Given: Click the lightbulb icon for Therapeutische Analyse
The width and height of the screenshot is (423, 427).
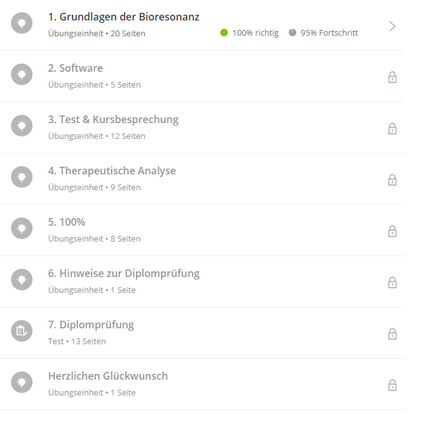Looking at the screenshot, I should pyautogui.click(x=22, y=177).
